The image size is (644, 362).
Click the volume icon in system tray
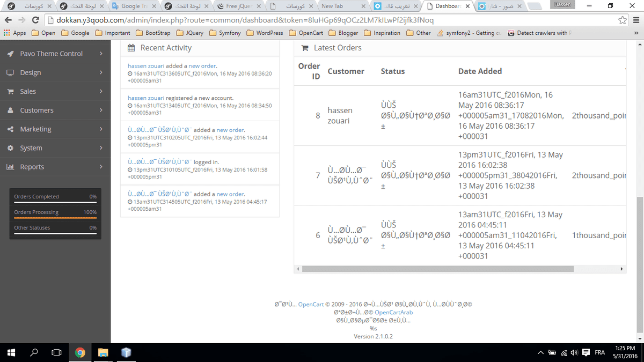pyautogui.click(x=574, y=352)
